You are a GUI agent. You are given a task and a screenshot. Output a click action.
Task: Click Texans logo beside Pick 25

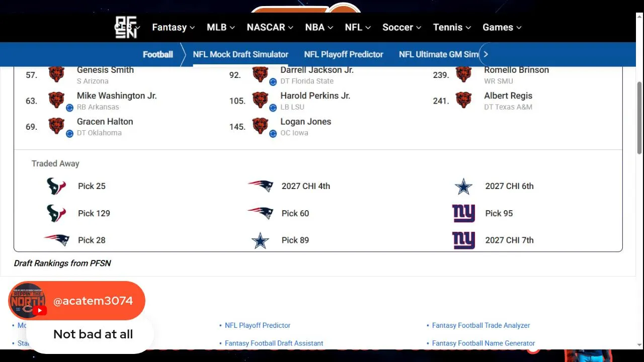56,186
